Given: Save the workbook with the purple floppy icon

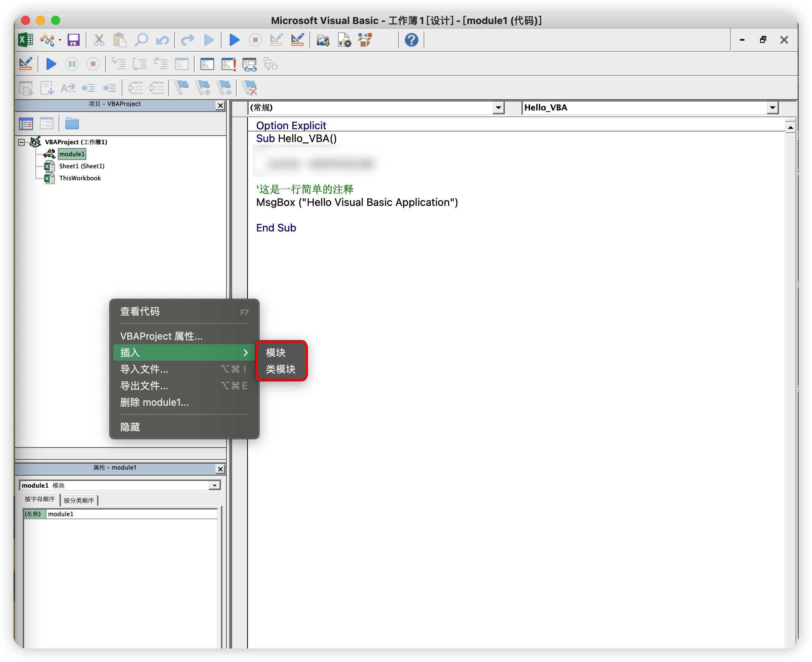Looking at the screenshot, I should click(73, 40).
